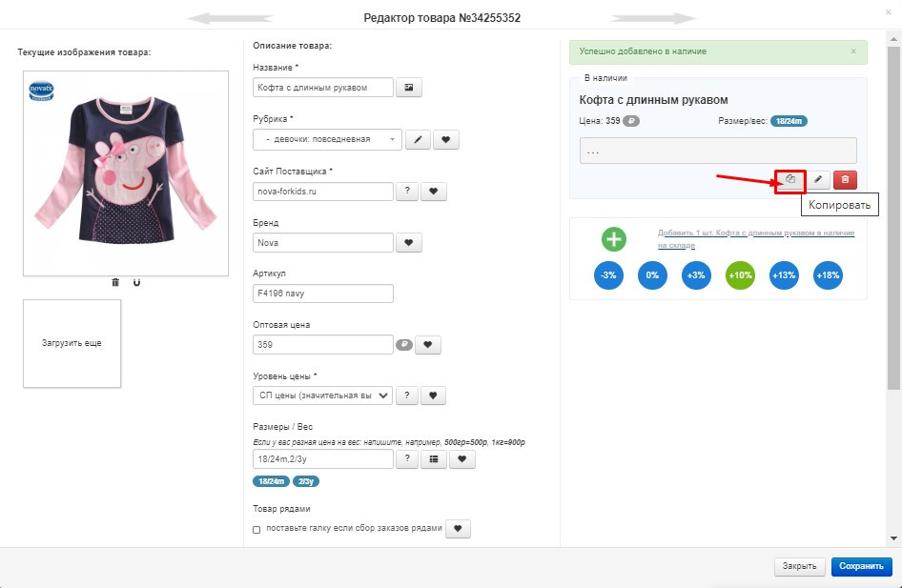This screenshot has height=588, width=902.
Task: Click the copy icon in stock card
Action: (790, 180)
